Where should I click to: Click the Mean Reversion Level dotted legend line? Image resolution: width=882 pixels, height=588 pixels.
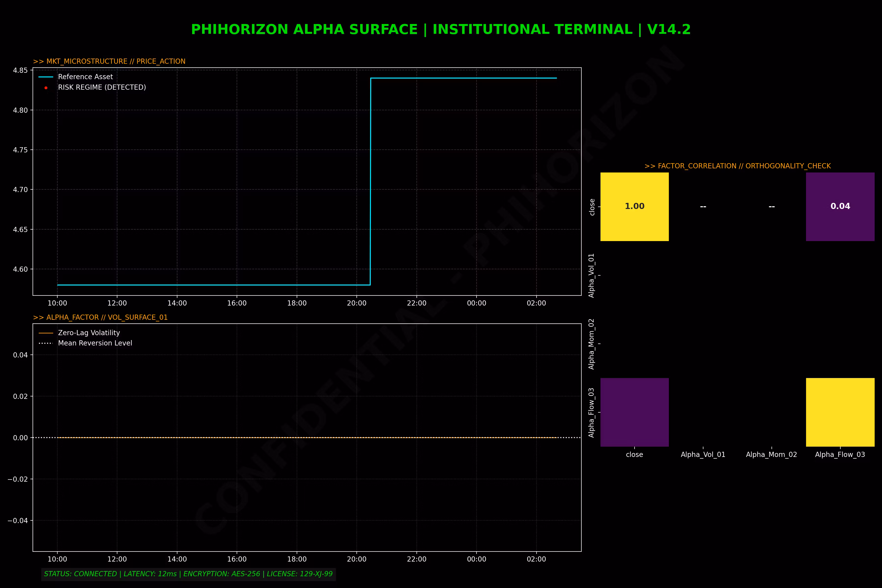(x=46, y=343)
